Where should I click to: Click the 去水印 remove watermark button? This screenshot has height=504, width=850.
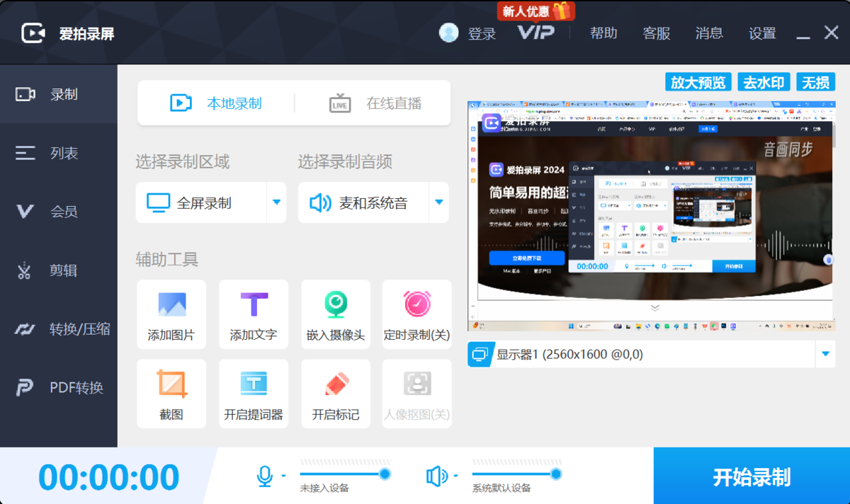(x=764, y=81)
